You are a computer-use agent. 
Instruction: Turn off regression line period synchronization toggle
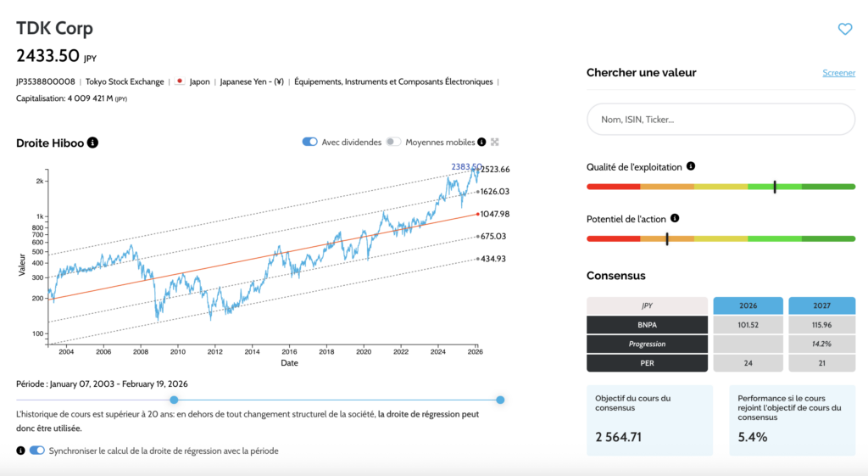(x=37, y=451)
